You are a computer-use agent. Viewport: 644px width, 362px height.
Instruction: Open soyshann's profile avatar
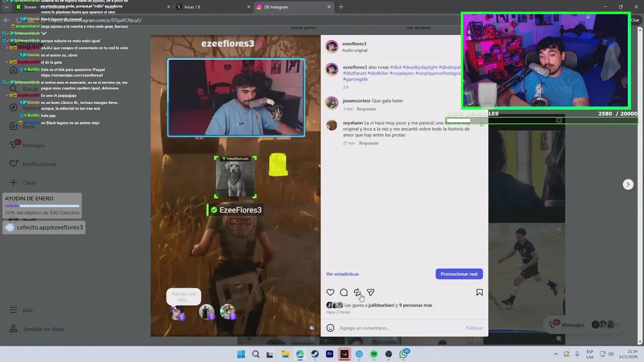click(x=332, y=125)
